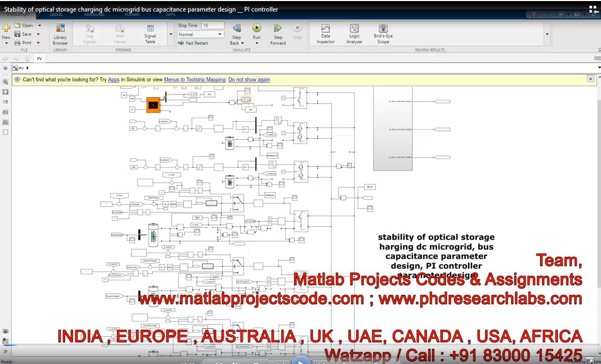Click the Up to Parent arrow
This screenshot has width=601, height=364.
(27, 59)
